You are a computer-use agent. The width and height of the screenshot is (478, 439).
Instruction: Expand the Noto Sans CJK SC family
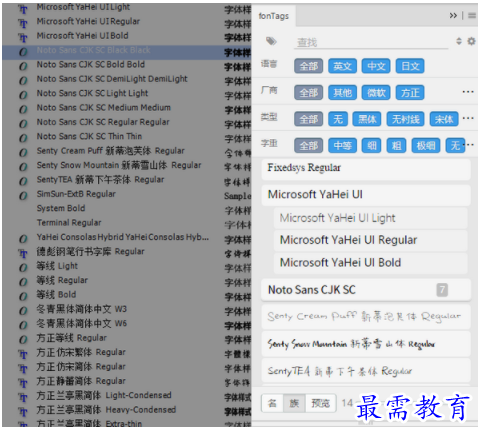click(x=366, y=290)
